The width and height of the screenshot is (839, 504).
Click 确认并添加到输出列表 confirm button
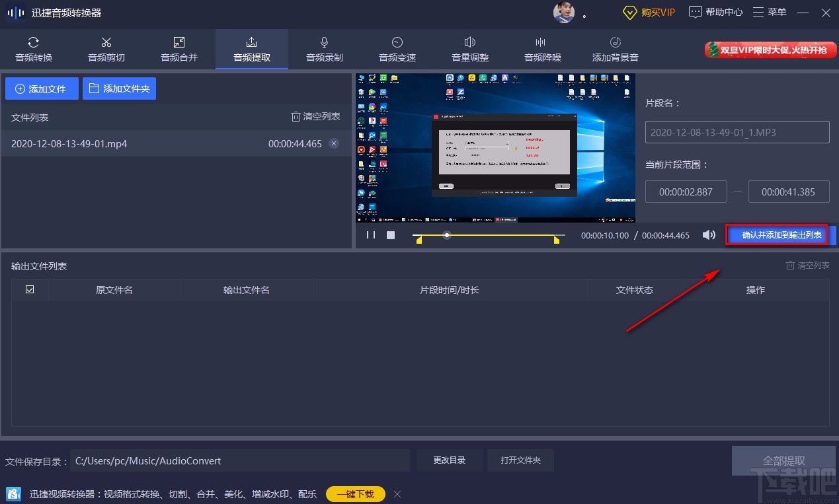click(x=777, y=234)
